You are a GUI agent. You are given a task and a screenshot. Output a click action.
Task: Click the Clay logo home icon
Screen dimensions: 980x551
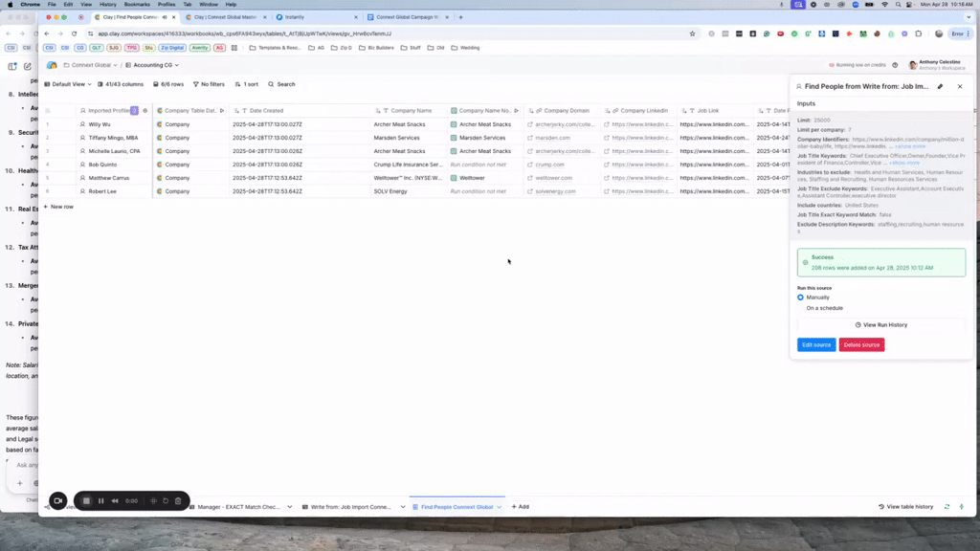click(x=52, y=65)
